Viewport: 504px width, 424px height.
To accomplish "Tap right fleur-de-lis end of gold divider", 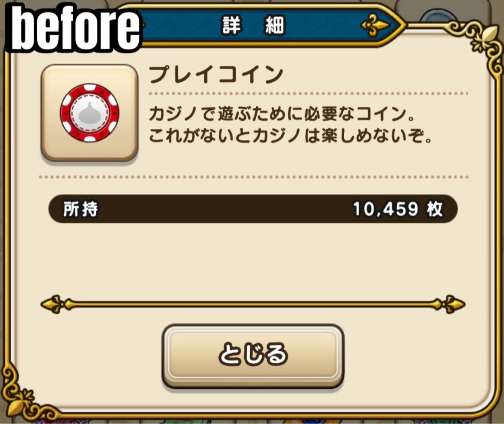I will click(449, 304).
